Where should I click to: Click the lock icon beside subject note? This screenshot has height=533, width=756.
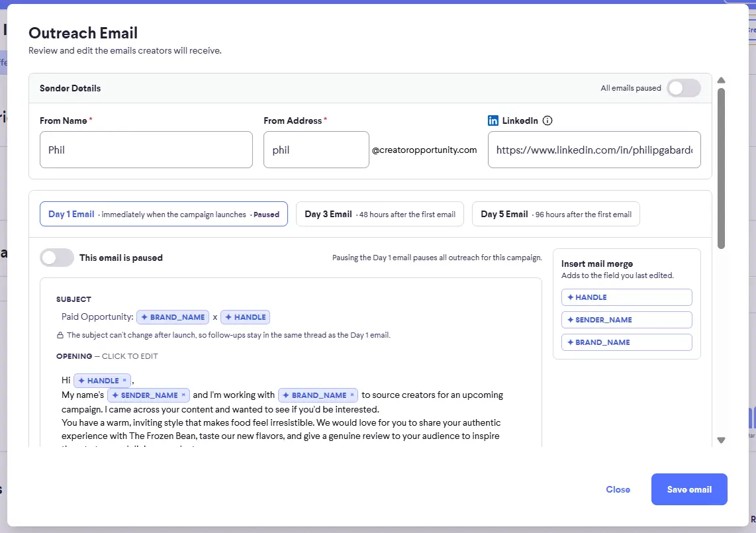pos(60,335)
